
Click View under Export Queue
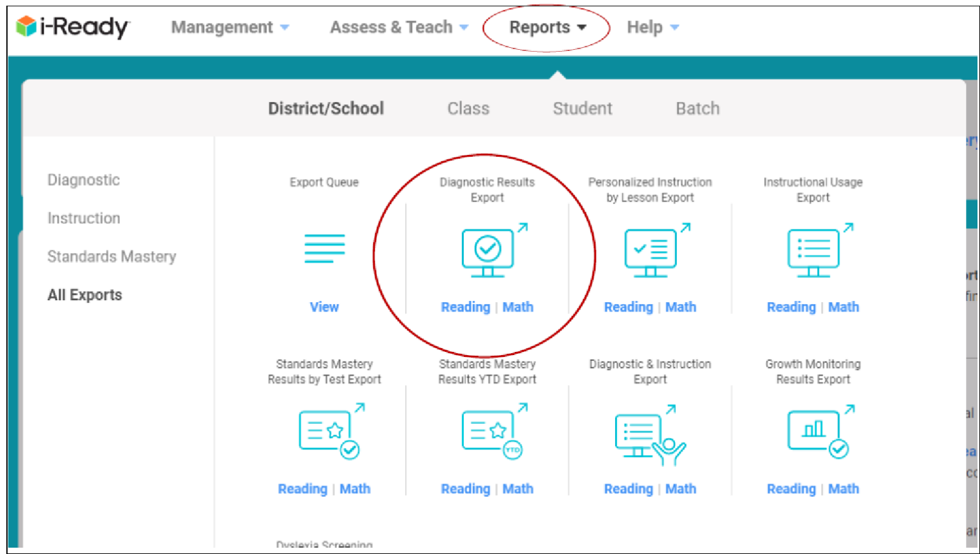point(324,307)
